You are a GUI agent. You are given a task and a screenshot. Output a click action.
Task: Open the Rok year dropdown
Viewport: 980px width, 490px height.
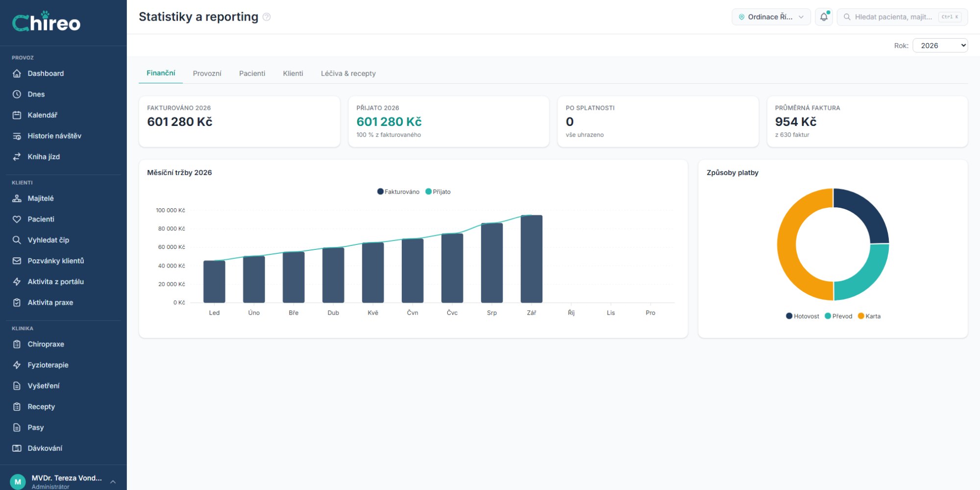(x=940, y=46)
